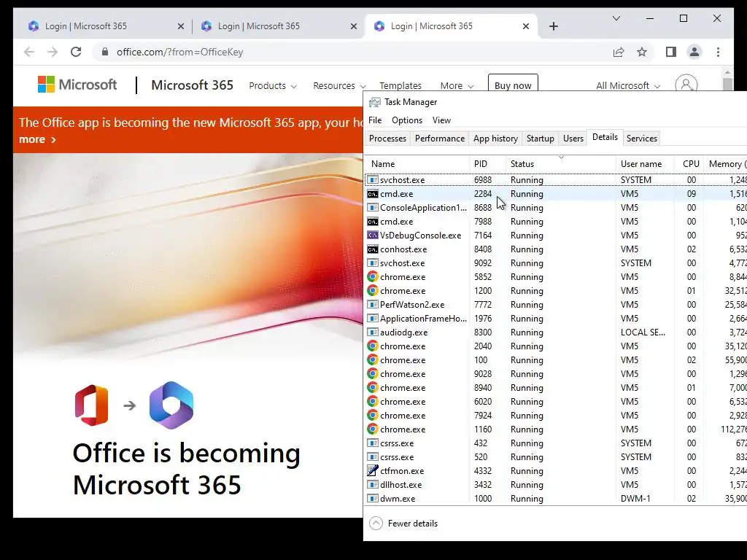
Task: Select csrss.exe with PID 432
Action: click(x=555, y=443)
